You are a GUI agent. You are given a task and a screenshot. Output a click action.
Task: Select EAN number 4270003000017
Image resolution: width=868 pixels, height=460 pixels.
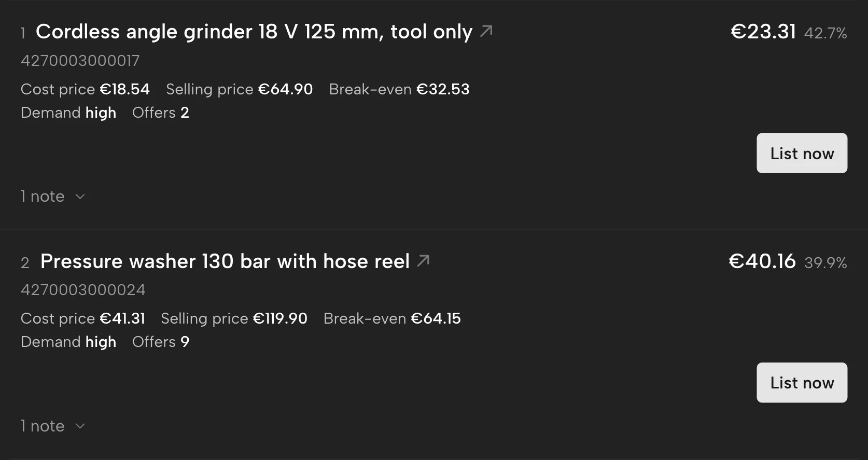click(x=80, y=61)
